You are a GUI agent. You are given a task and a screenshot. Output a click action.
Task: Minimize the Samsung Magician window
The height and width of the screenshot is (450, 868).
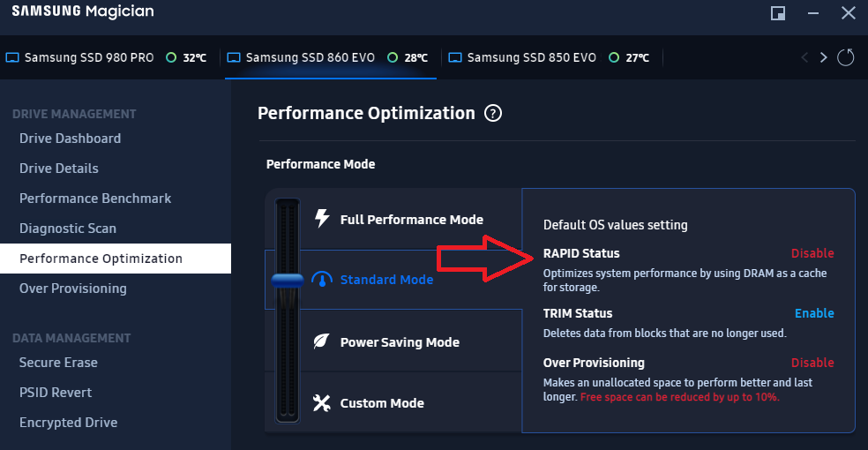[813, 12]
